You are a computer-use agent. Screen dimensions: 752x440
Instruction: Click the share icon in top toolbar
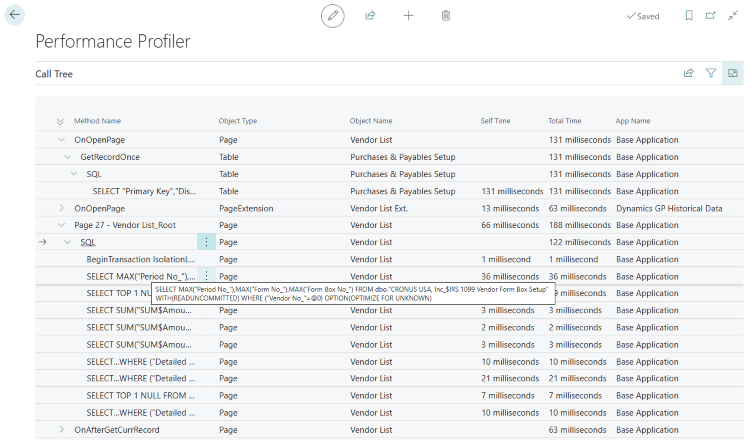pos(370,16)
